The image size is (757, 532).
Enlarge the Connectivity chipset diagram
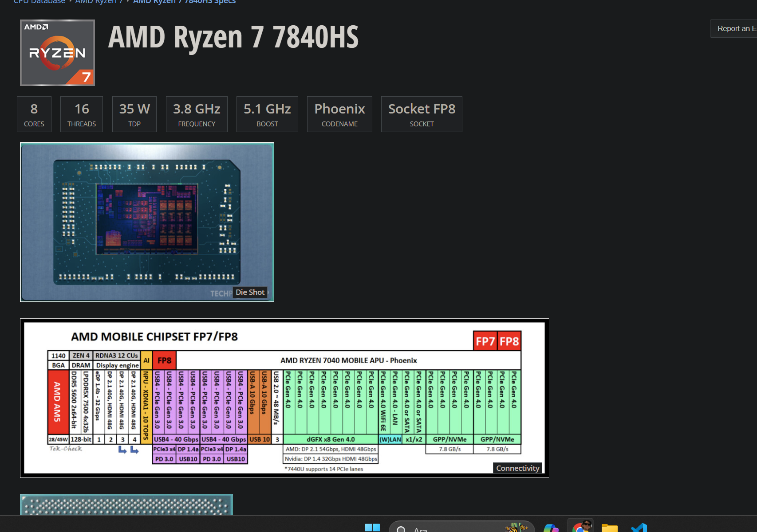pos(284,398)
